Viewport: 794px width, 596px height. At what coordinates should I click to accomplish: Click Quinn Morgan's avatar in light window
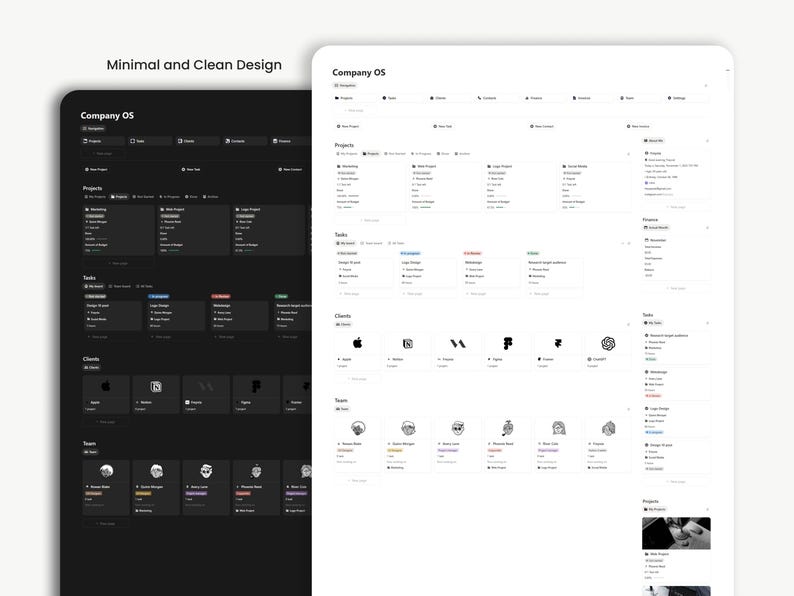tap(408, 428)
